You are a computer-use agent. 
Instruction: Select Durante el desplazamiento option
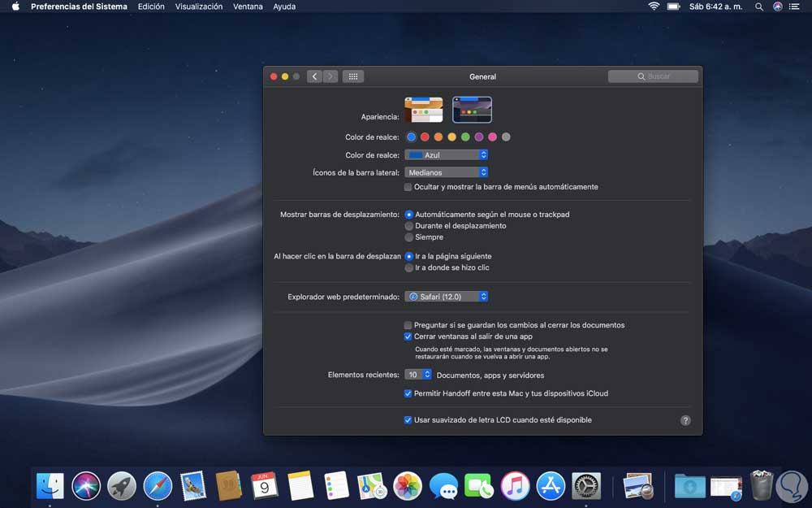[x=408, y=226]
